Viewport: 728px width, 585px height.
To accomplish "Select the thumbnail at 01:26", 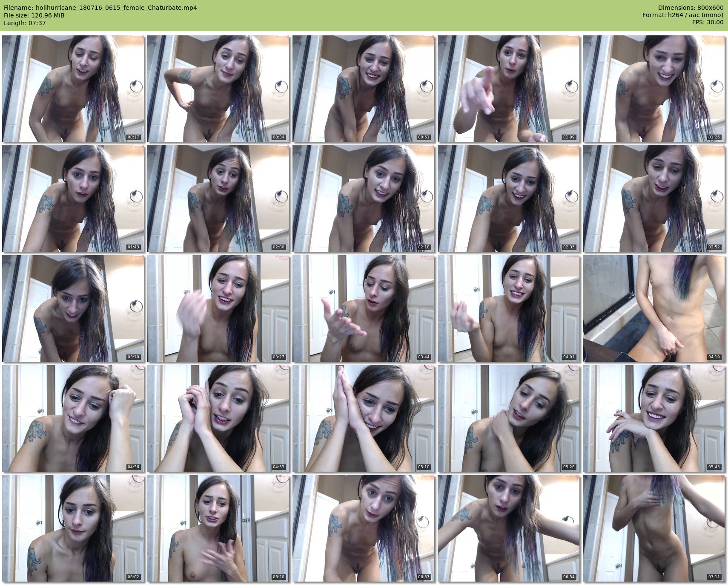I will coord(654,89).
